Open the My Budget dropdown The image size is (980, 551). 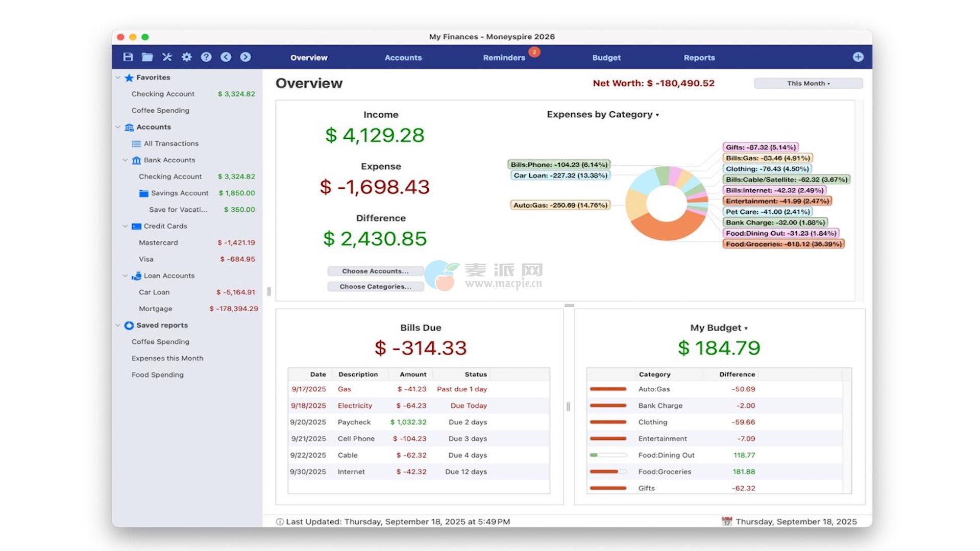pyautogui.click(x=719, y=328)
